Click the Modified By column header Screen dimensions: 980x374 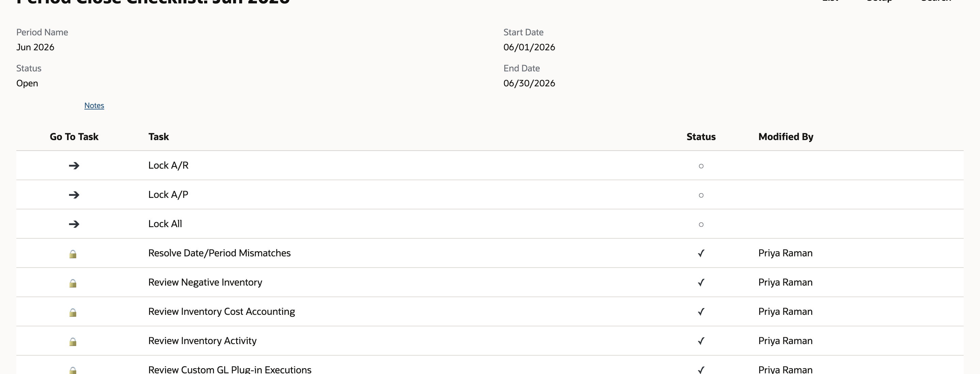[x=786, y=137]
